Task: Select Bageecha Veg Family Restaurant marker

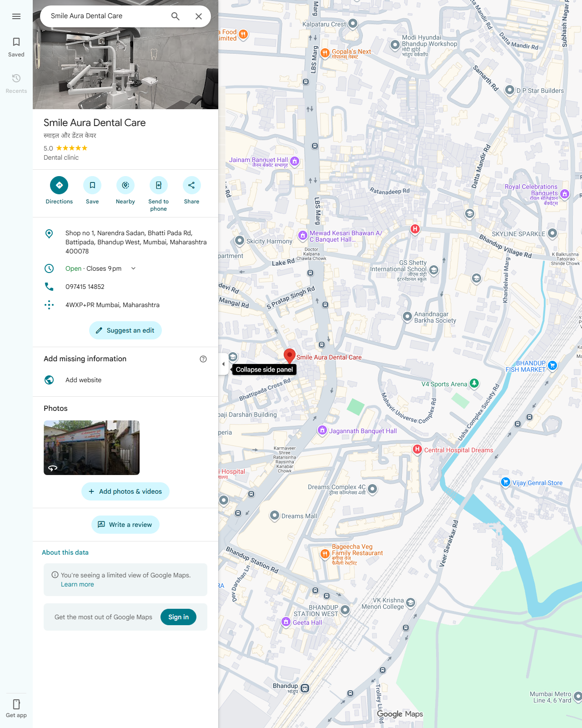Action: tap(325, 554)
